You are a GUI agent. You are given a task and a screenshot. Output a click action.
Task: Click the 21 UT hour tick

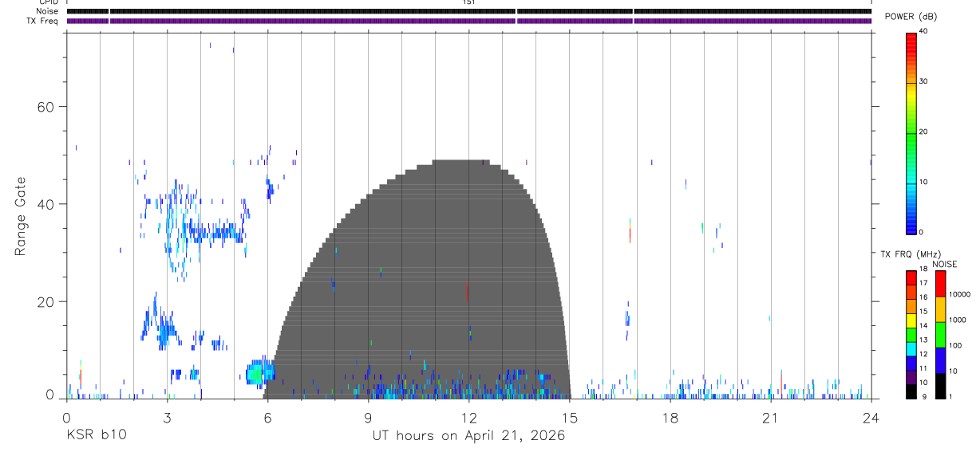click(x=770, y=418)
